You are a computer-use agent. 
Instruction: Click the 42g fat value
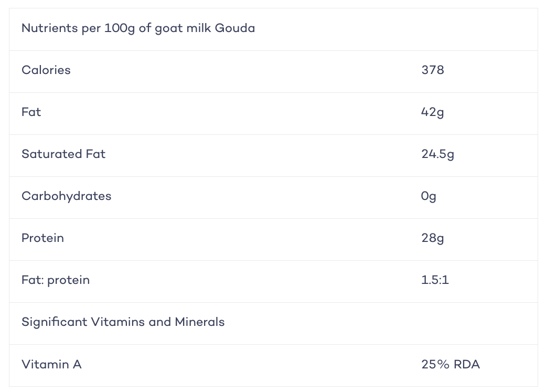[x=433, y=112]
